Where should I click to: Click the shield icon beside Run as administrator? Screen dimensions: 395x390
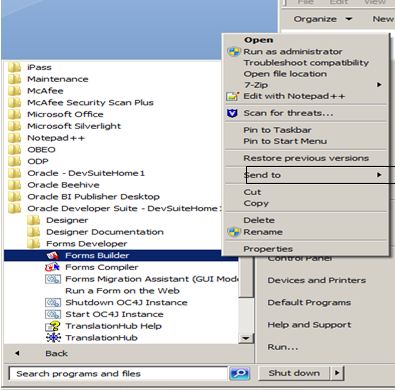click(x=233, y=52)
